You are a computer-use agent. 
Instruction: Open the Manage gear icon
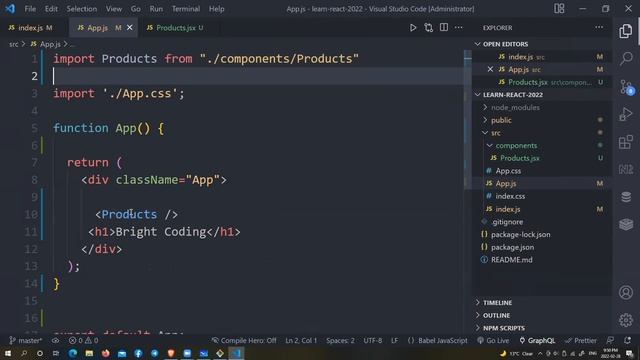point(626,320)
